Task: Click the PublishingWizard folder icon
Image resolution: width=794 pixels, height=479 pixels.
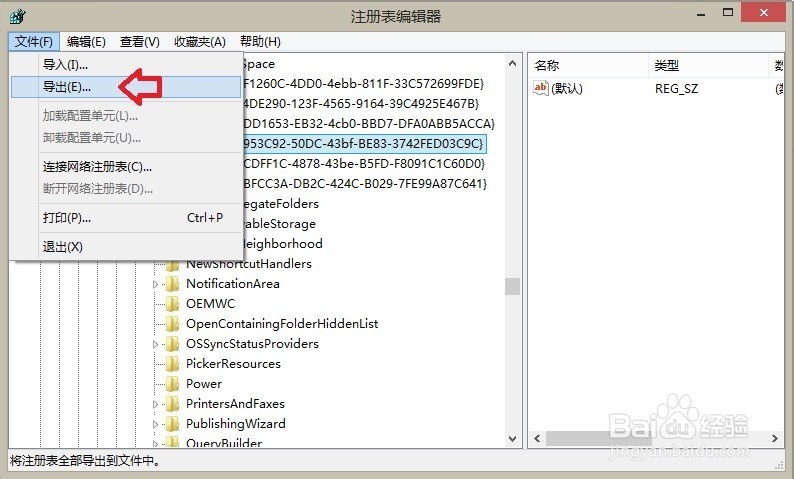Action: click(x=173, y=424)
